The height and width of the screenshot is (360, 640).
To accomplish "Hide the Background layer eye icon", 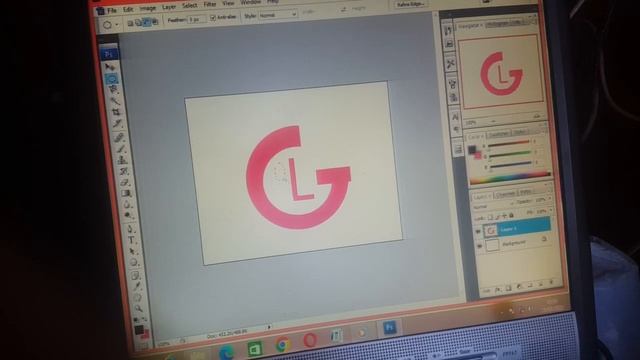I will pos(479,246).
